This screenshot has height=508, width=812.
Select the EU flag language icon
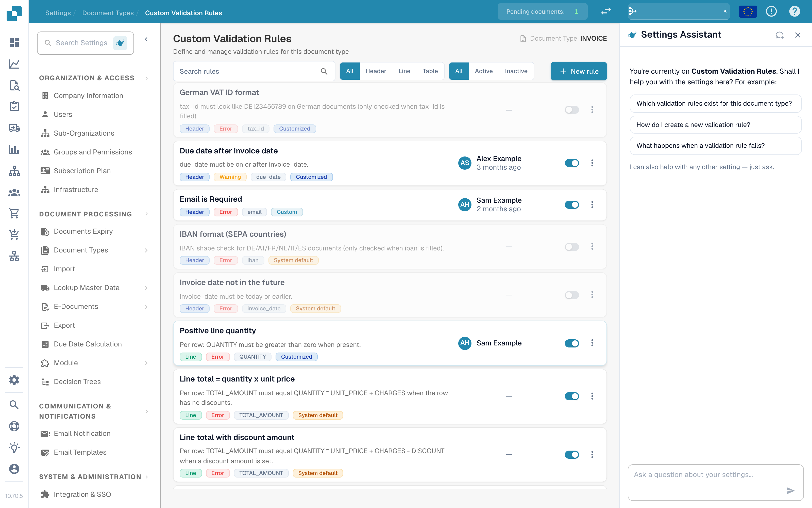coord(748,11)
